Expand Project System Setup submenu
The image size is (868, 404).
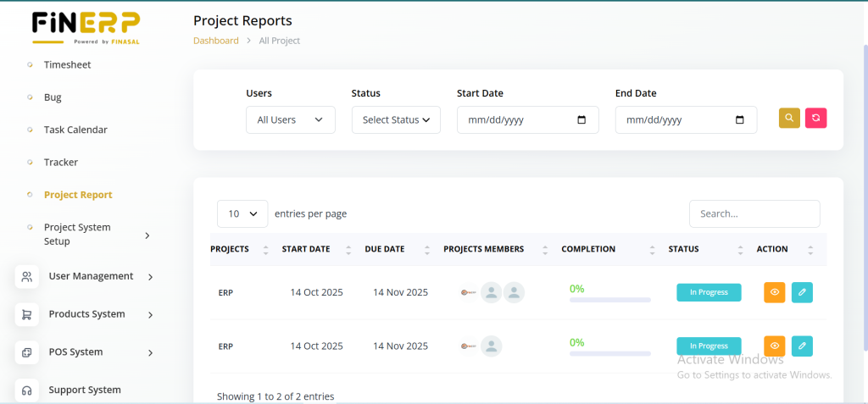(147, 235)
